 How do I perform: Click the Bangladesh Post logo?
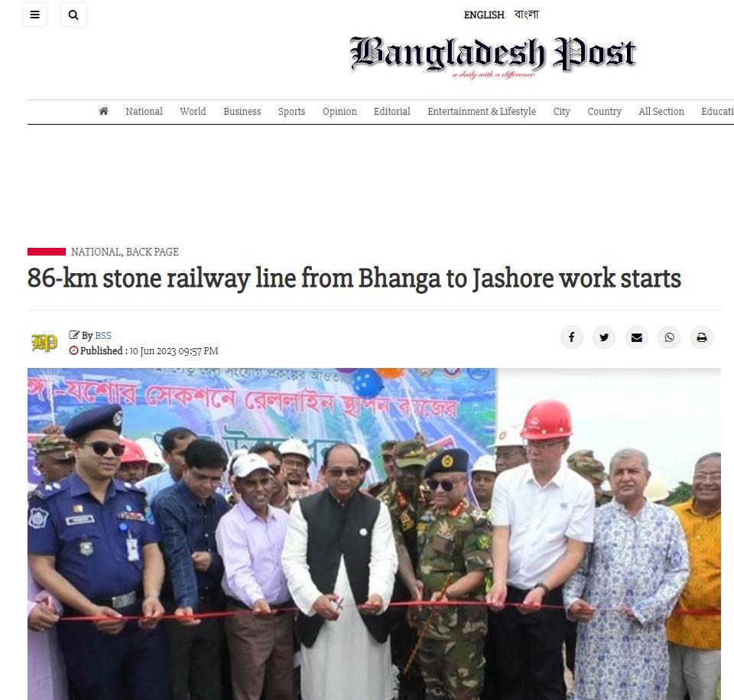click(493, 55)
